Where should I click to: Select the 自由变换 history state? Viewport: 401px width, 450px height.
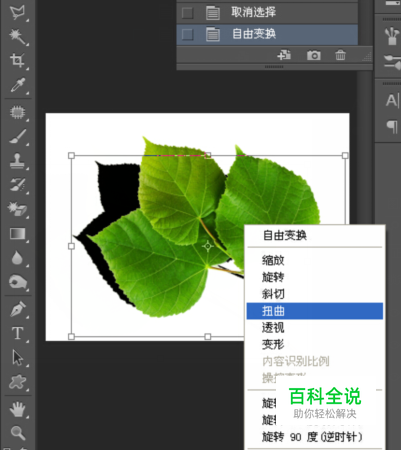click(x=267, y=34)
